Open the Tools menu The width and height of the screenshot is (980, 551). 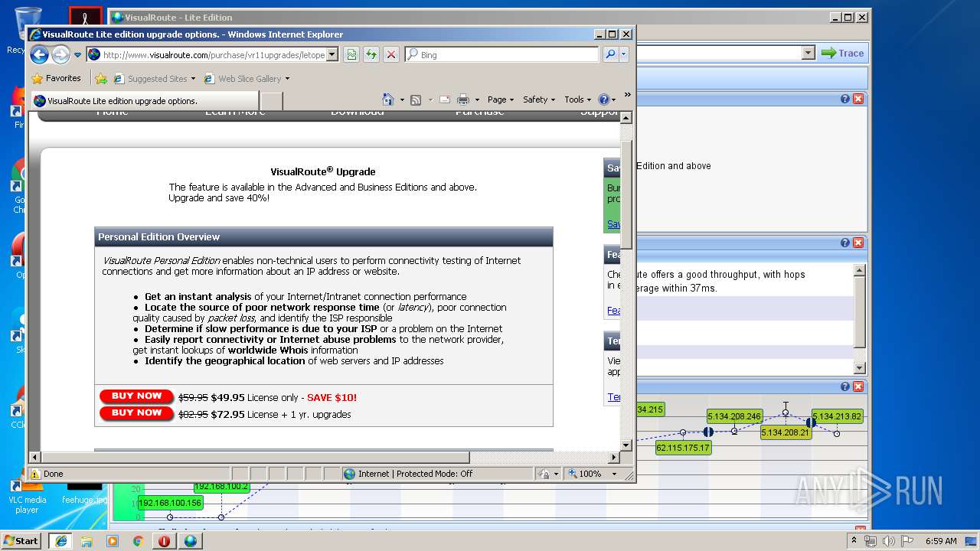[577, 99]
